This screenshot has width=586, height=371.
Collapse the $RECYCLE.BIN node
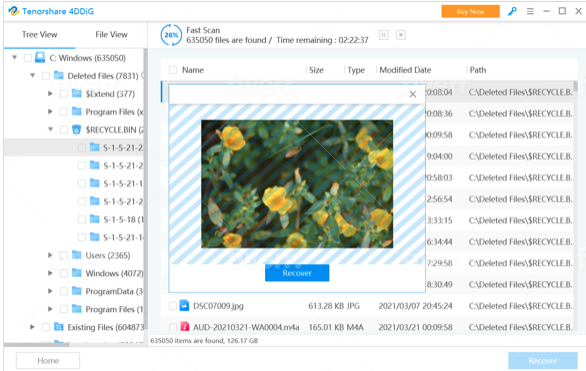pos(50,129)
